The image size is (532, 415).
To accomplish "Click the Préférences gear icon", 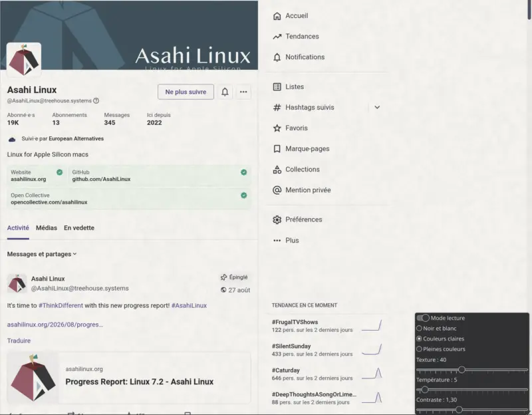I will 277,219.
